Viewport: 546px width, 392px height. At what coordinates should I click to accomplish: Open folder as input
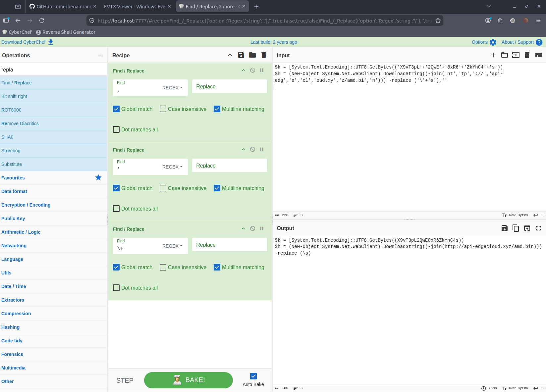(x=505, y=55)
